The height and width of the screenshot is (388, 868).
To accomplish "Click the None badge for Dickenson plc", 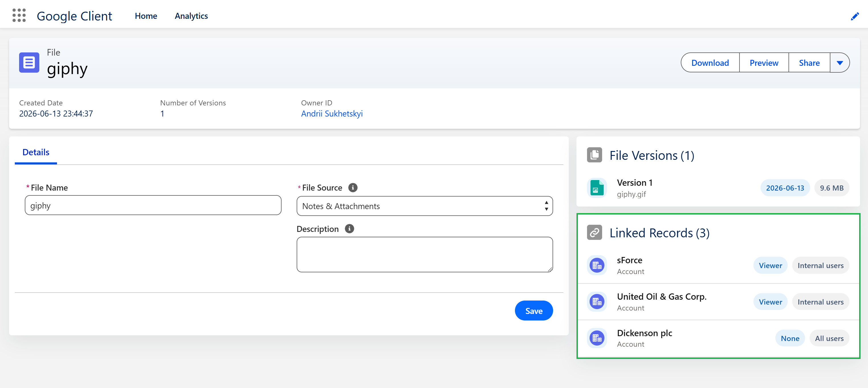I will click(x=790, y=338).
